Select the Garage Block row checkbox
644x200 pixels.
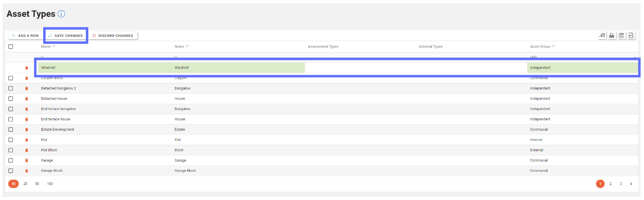[11, 170]
